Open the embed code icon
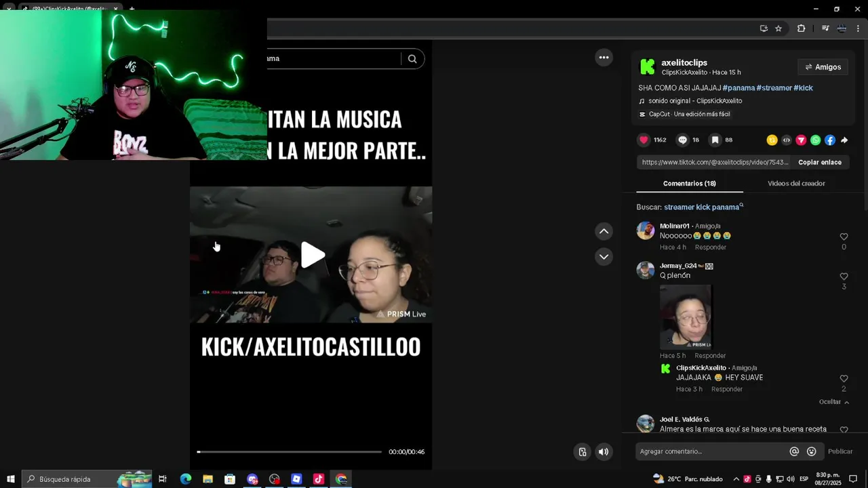 [787, 140]
